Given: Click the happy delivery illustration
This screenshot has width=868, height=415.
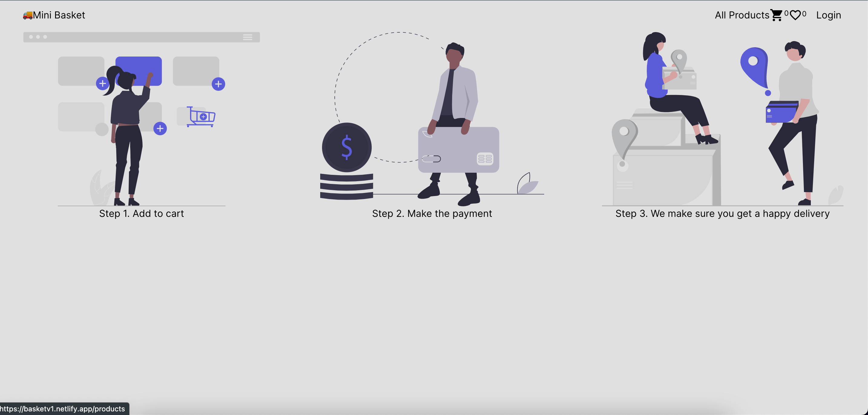Looking at the screenshot, I should pyautogui.click(x=722, y=119).
